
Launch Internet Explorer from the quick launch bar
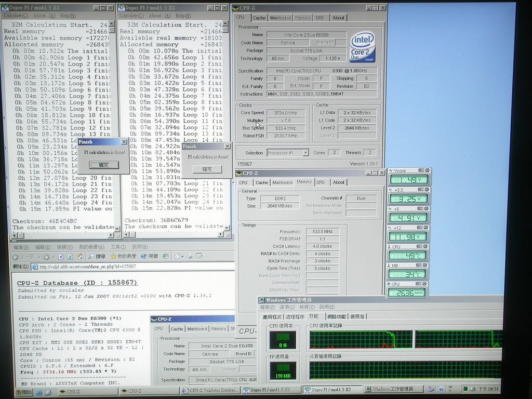click(x=39, y=393)
